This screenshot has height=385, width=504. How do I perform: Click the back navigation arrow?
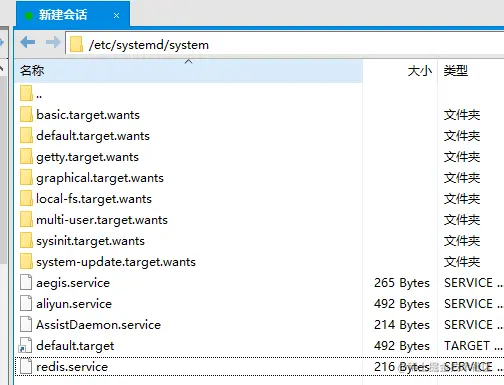pyautogui.click(x=27, y=42)
